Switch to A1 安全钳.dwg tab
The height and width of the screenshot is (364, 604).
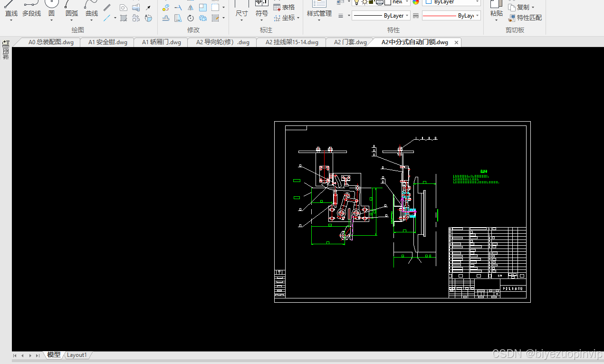107,42
